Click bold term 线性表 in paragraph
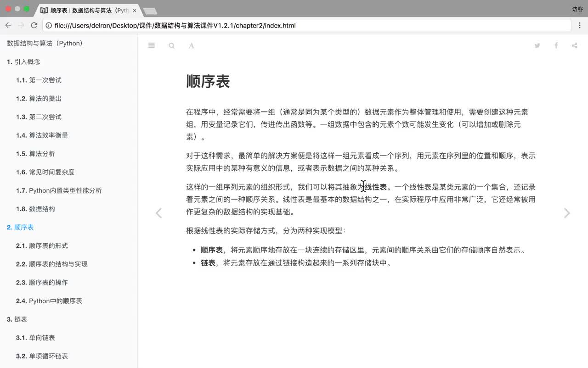The image size is (588, 368). pyautogui.click(x=376, y=187)
